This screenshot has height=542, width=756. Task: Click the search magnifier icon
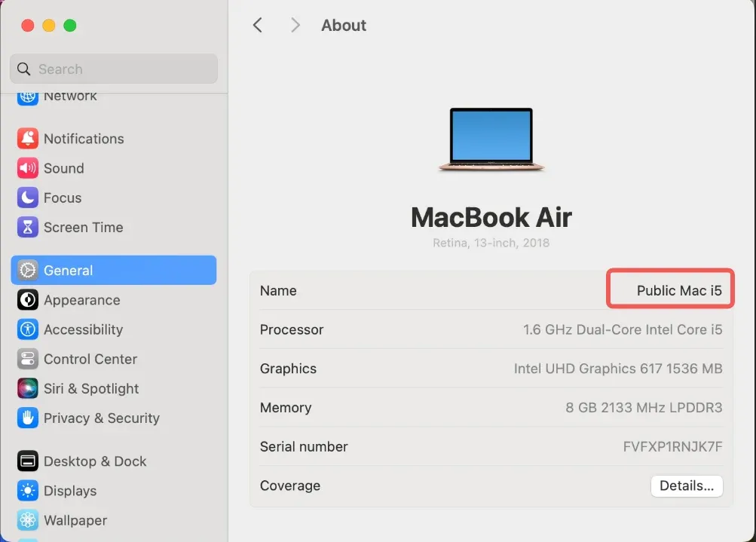tap(23, 69)
